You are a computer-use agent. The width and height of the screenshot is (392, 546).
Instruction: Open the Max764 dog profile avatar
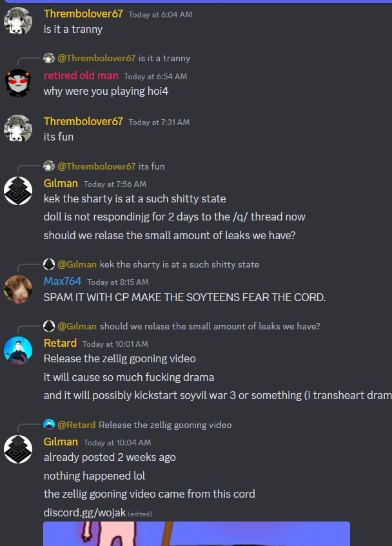pos(18,289)
